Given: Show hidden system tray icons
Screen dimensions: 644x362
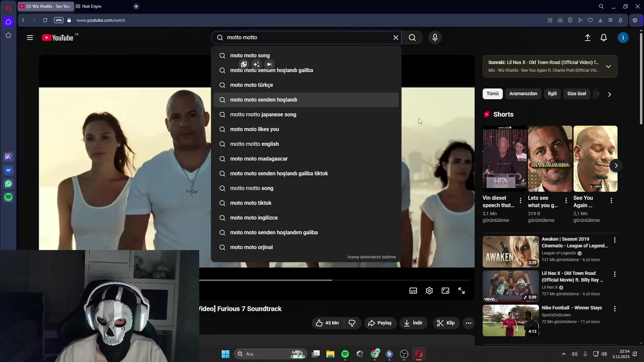Looking at the screenshot, I should pos(563,354).
